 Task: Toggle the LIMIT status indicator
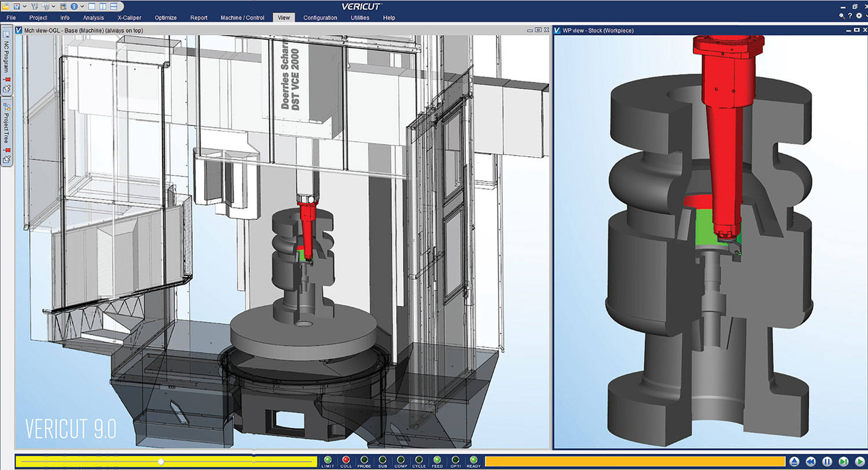pyautogui.click(x=328, y=460)
